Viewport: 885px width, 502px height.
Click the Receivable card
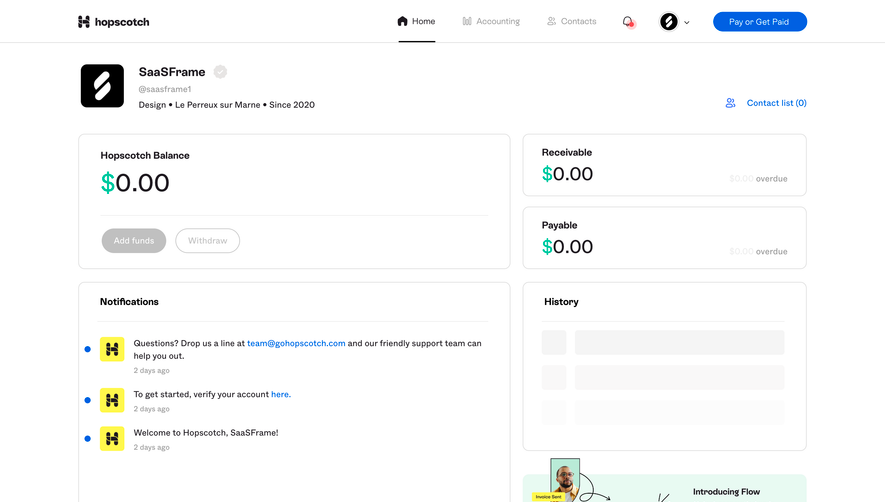(664, 165)
